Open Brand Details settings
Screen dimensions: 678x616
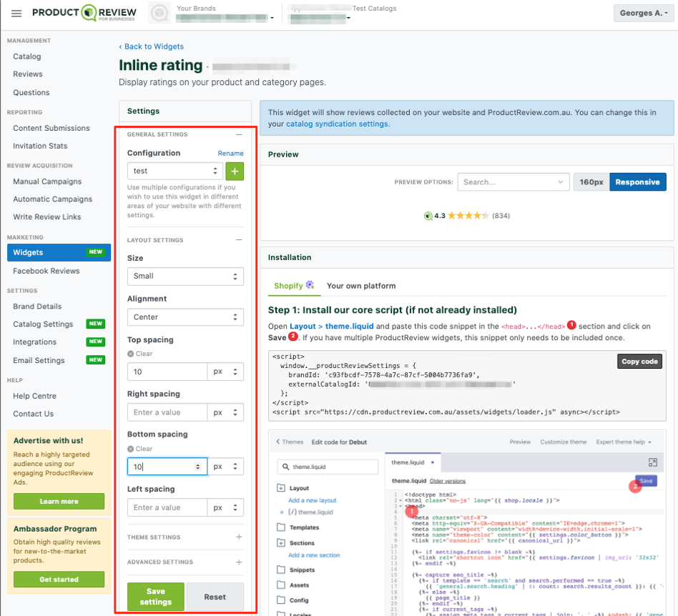37,307
